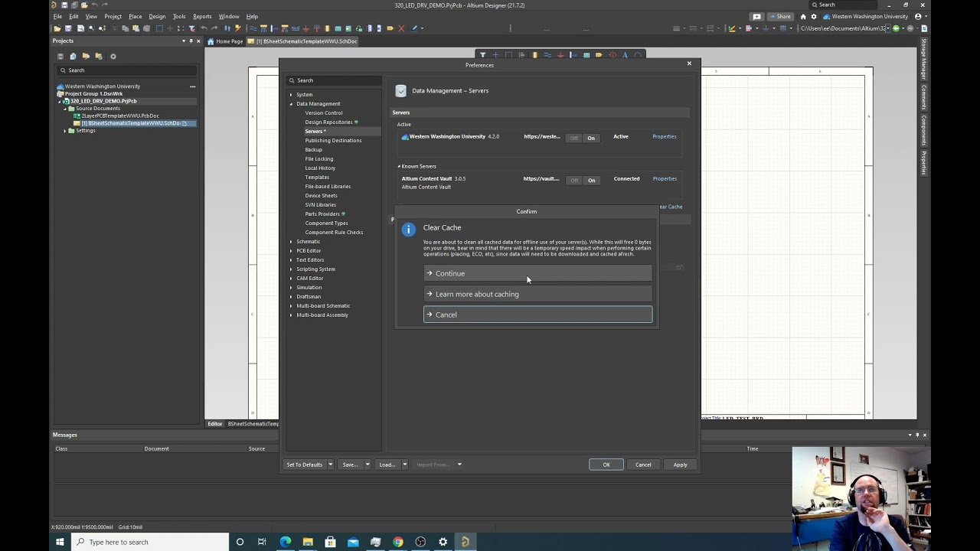Click the red cross icon in schematic toolbar
The image size is (980, 551).
coord(401,28)
